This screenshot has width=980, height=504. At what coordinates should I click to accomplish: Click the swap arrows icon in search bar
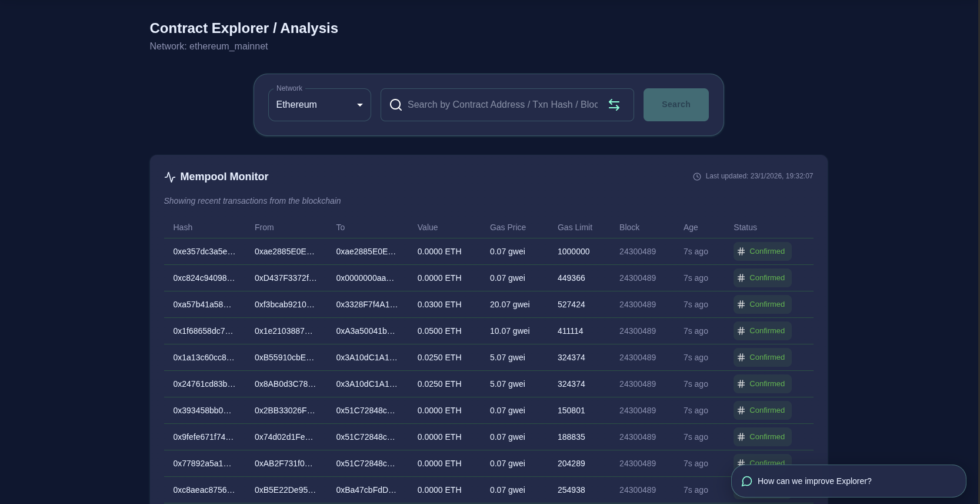(614, 105)
